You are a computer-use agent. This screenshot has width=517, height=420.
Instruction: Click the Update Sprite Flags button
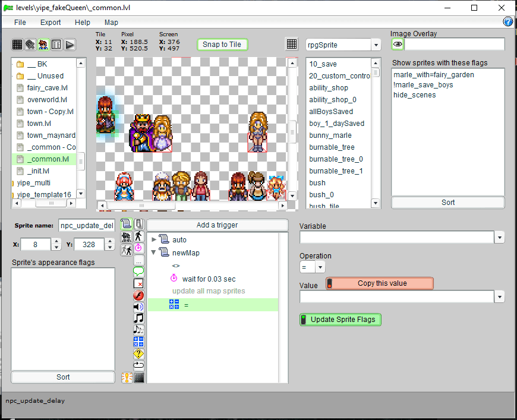tap(340, 320)
